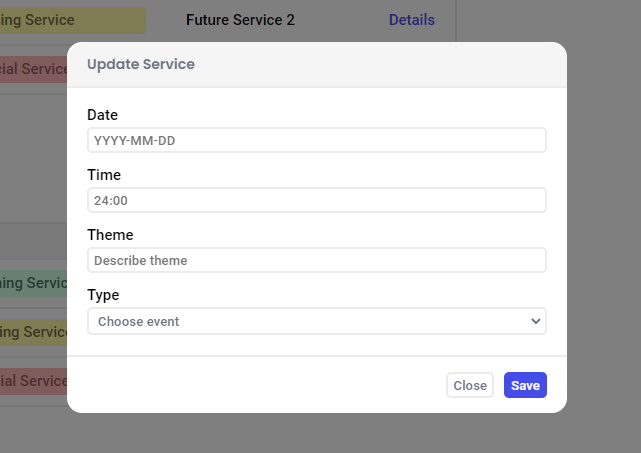Click the yellow badge below the green badge

coord(33,331)
